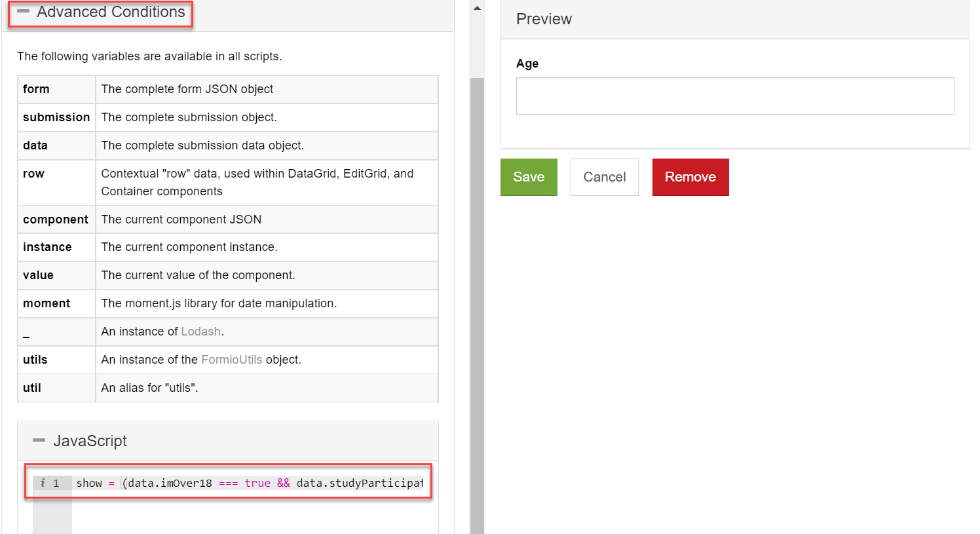Select the 'moment' variable row

tap(228, 303)
